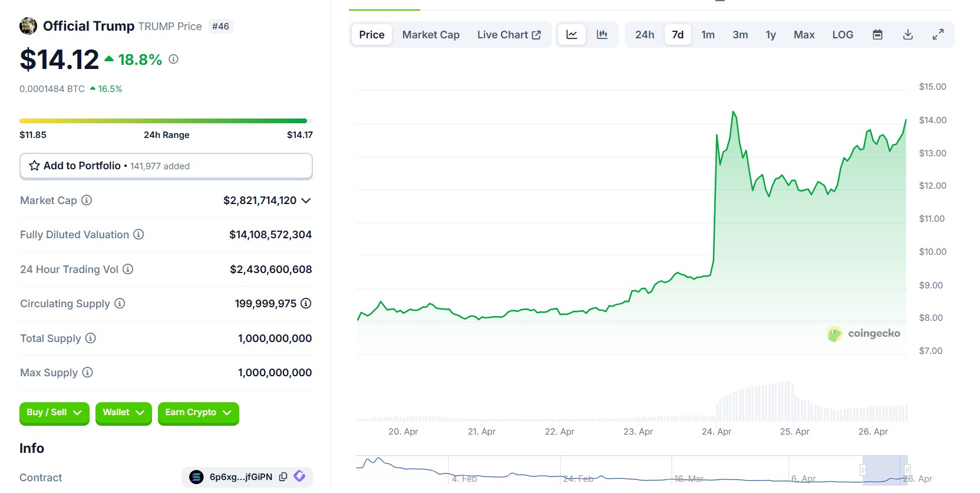Download chart data icon
This screenshot has height=493, width=980.
point(908,35)
